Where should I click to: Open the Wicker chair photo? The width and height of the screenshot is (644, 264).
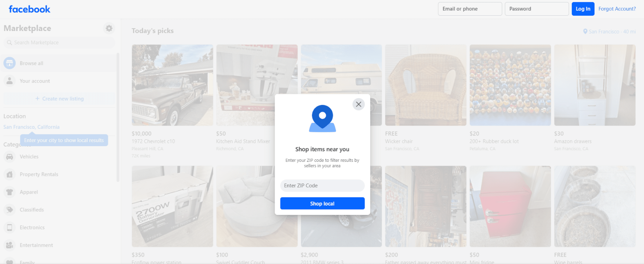426,85
